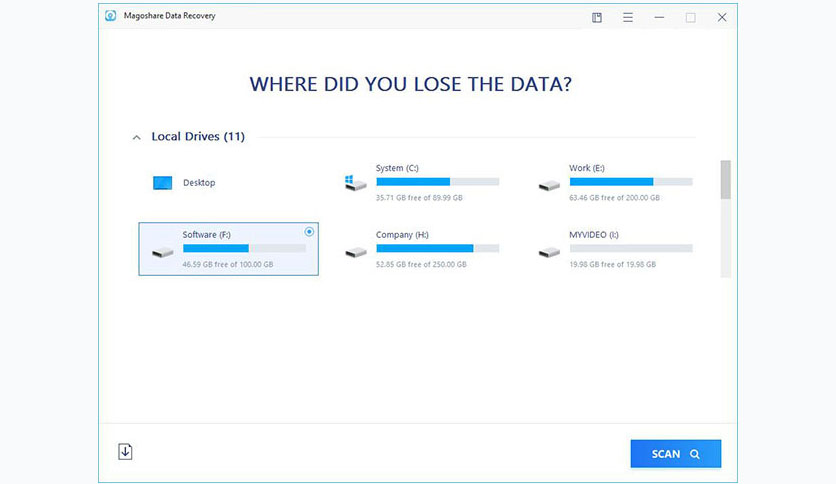Click the Software (F:) drive icon
Image resolution: width=836 pixels, height=484 pixels.
[163, 252]
